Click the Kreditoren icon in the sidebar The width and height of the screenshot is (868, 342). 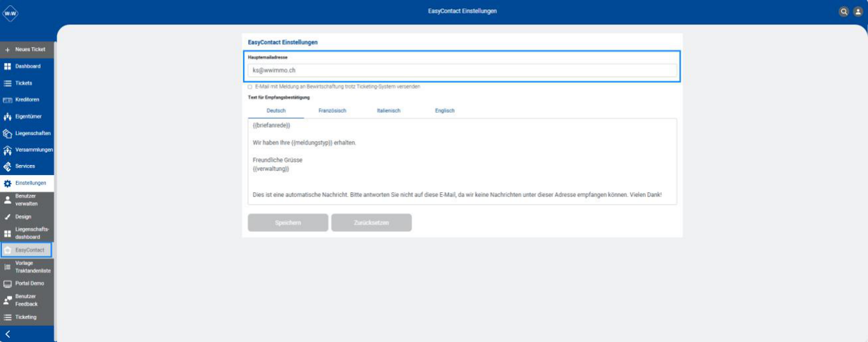pyautogui.click(x=8, y=99)
